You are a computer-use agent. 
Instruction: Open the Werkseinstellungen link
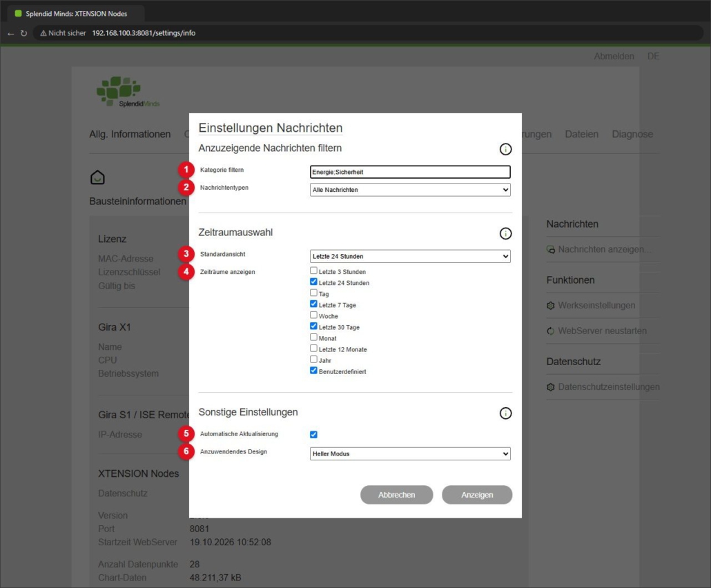pos(596,306)
